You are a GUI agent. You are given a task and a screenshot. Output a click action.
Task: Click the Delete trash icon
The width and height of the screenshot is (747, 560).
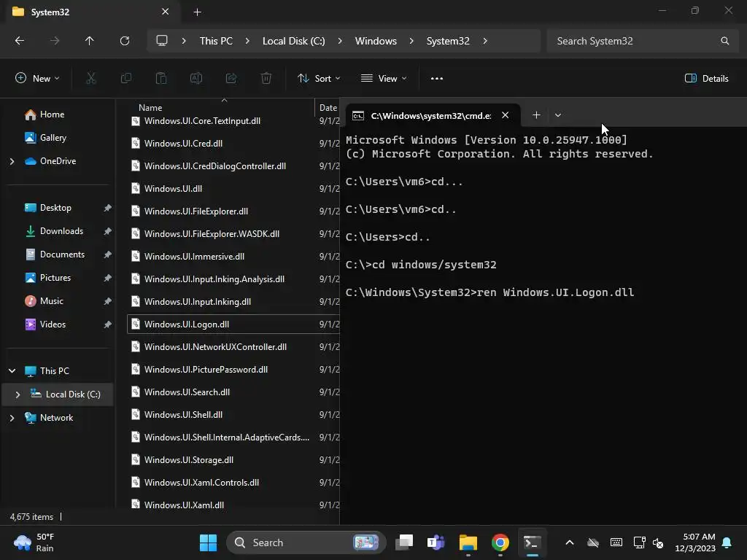point(266,78)
